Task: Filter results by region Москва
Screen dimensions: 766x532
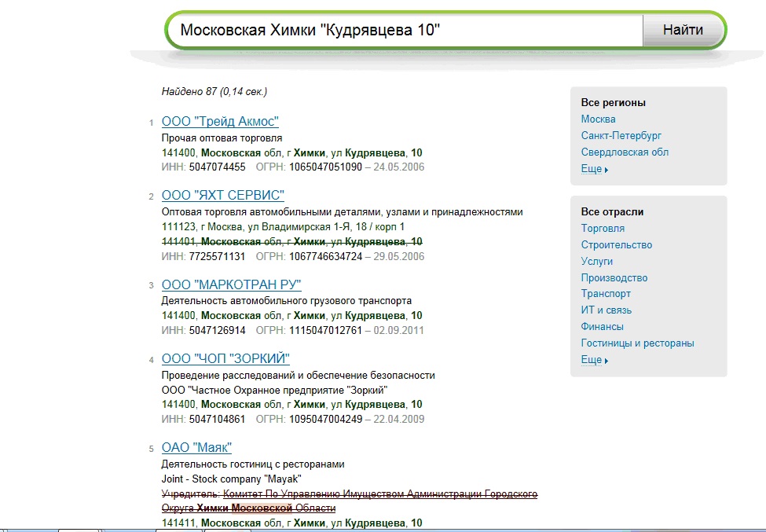Action: pyautogui.click(x=598, y=119)
